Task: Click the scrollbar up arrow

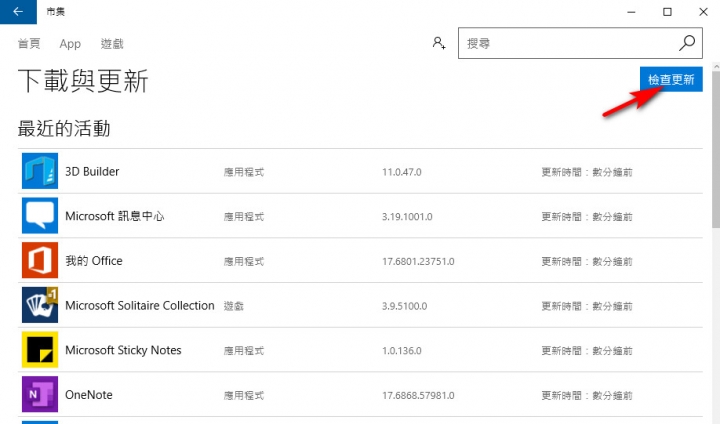Action: pos(716,67)
